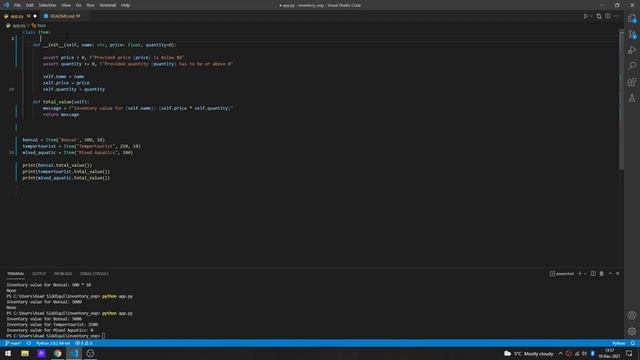
Task: Open the Run and Debug view
Action: pyautogui.click(x=632, y=50)
